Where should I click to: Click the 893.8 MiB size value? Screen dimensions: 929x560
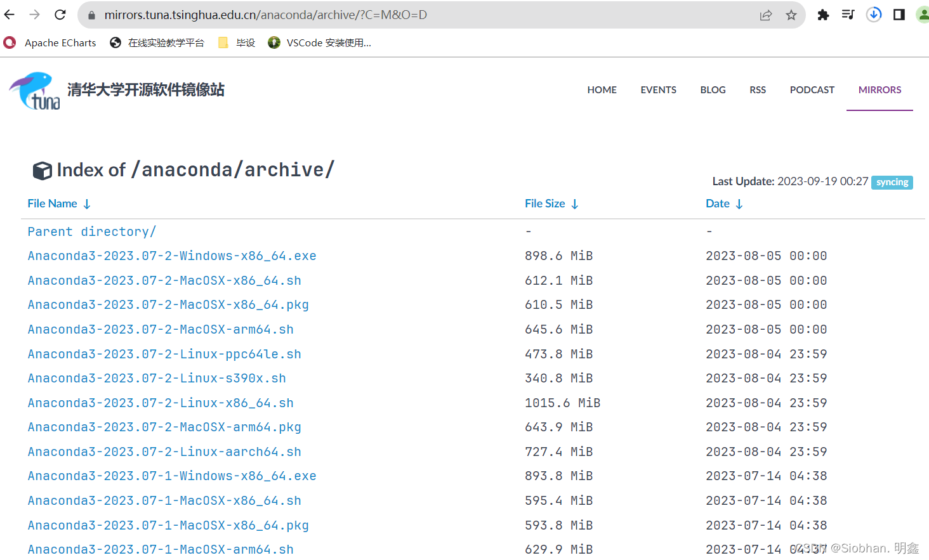pos(558,476)
